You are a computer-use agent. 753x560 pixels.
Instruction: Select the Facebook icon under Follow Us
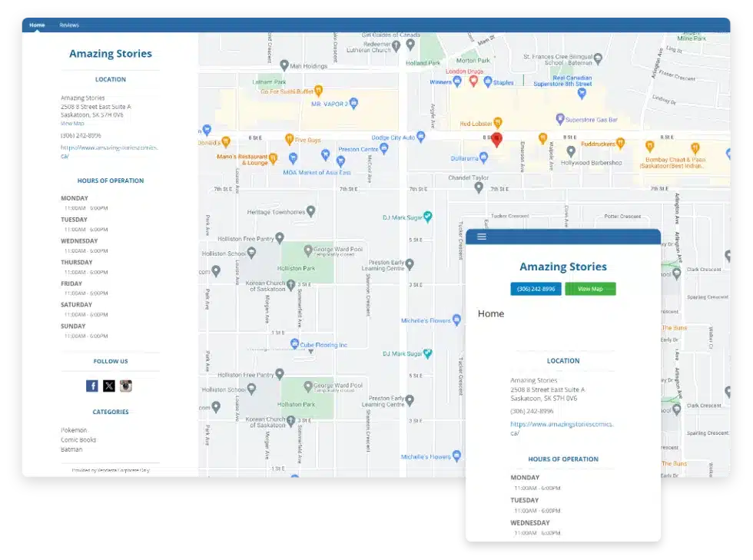click(x=92, y=385)
